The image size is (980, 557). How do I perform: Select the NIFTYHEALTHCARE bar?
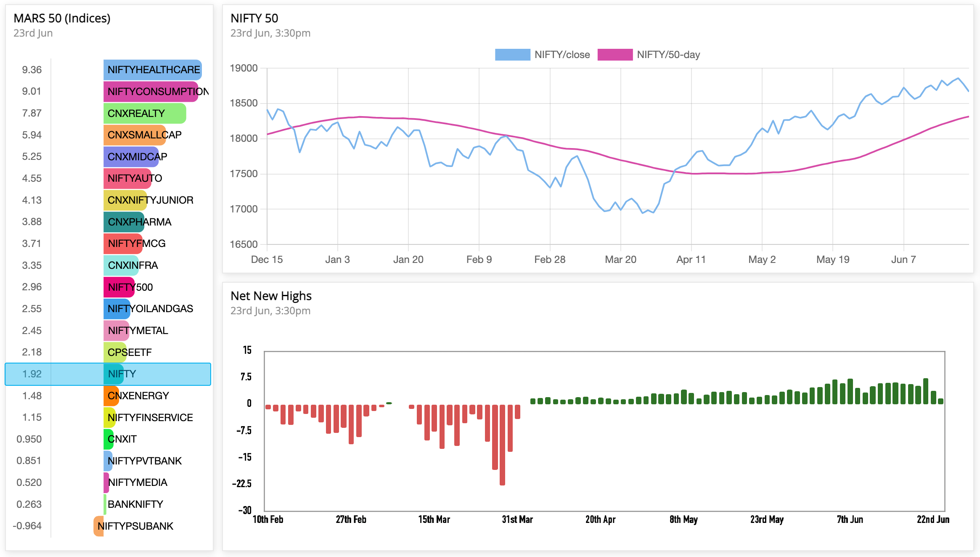153,70
